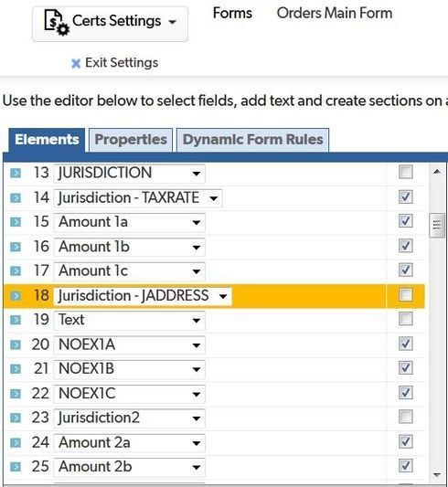This screenshot has height=487, width=448.
Task: Check the box for row 13 JURISDICTION
Action: coord(405,172)
